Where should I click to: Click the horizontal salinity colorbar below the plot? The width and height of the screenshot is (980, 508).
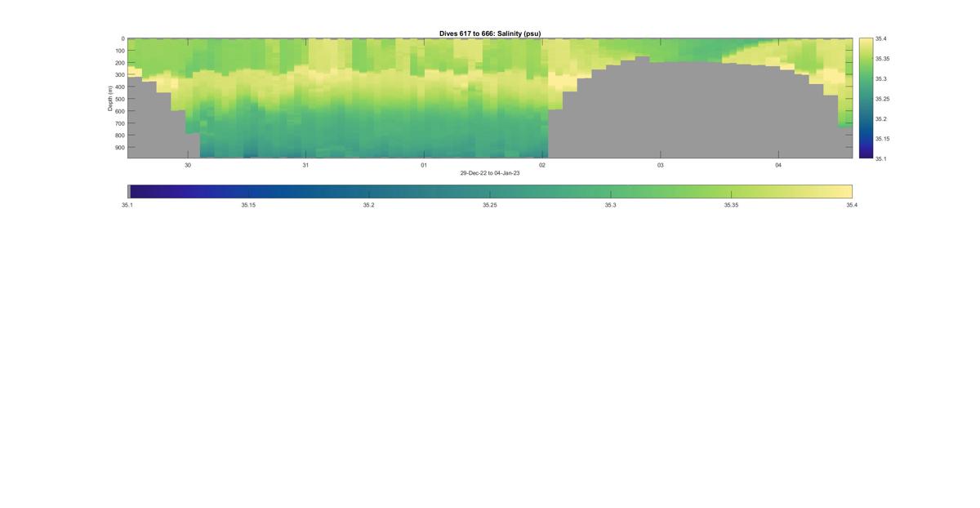490,192
